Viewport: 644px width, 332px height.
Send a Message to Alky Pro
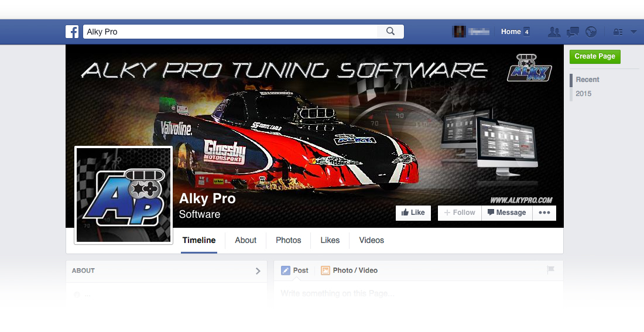coord(507,213)
